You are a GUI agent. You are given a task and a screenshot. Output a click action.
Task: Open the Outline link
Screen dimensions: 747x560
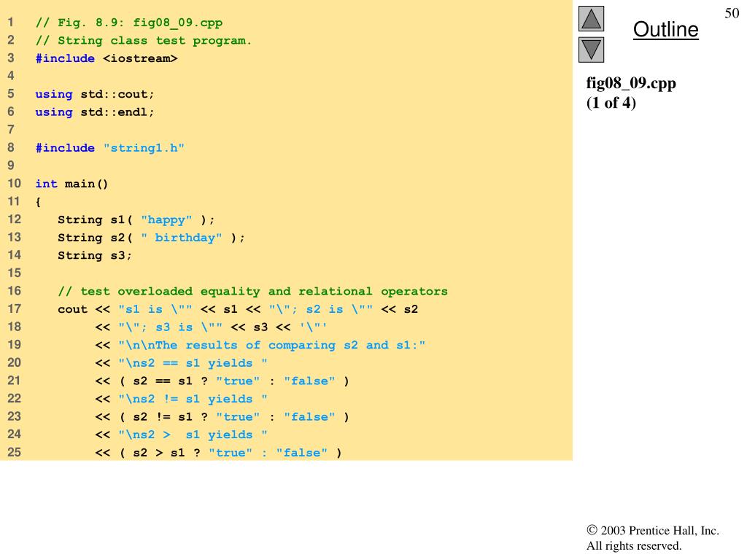point(665,29)
